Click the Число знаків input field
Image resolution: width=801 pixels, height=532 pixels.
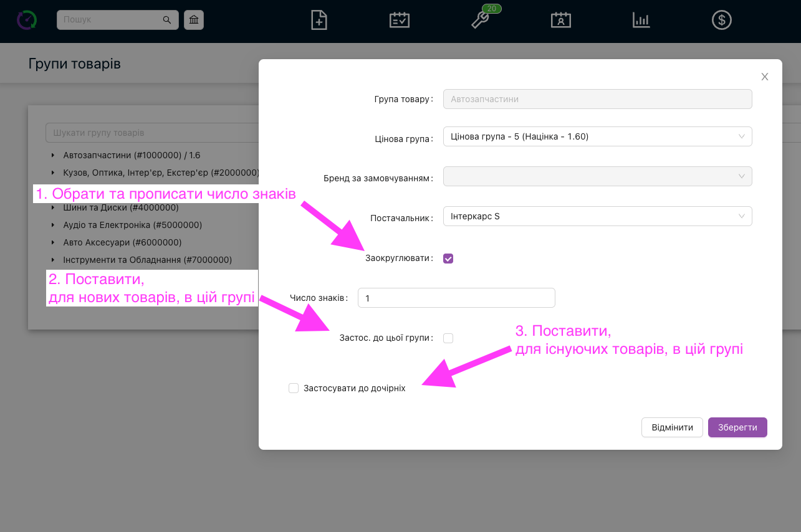(x=456, y=298)
